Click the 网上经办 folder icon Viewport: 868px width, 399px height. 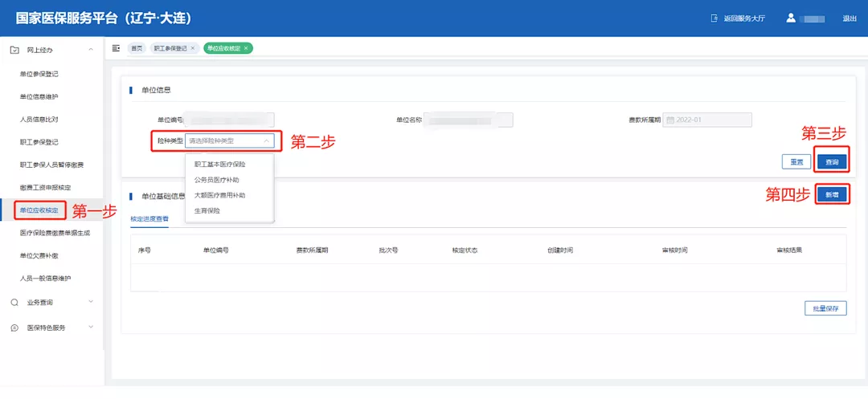[14, 50]
